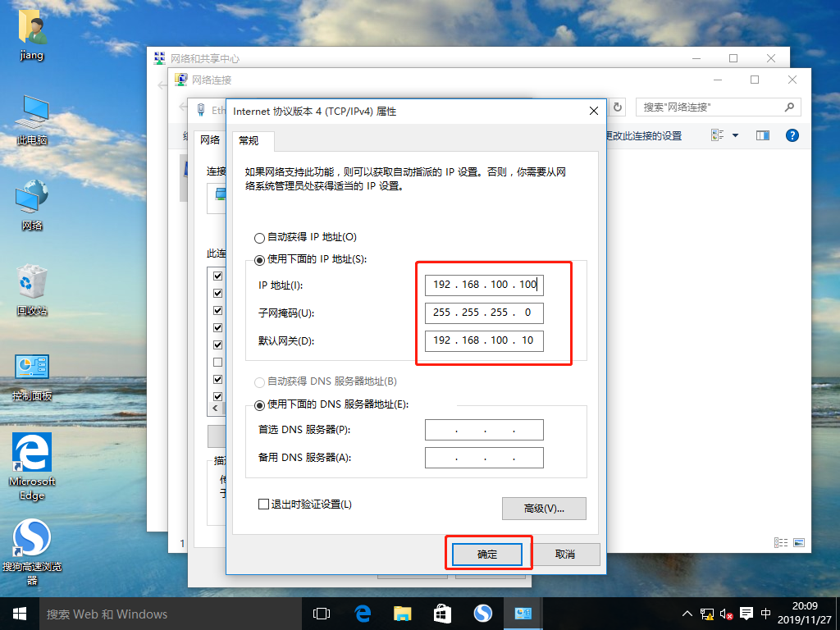
Task: Select the 控制面板 desktop icon
Action: [32, 377]
